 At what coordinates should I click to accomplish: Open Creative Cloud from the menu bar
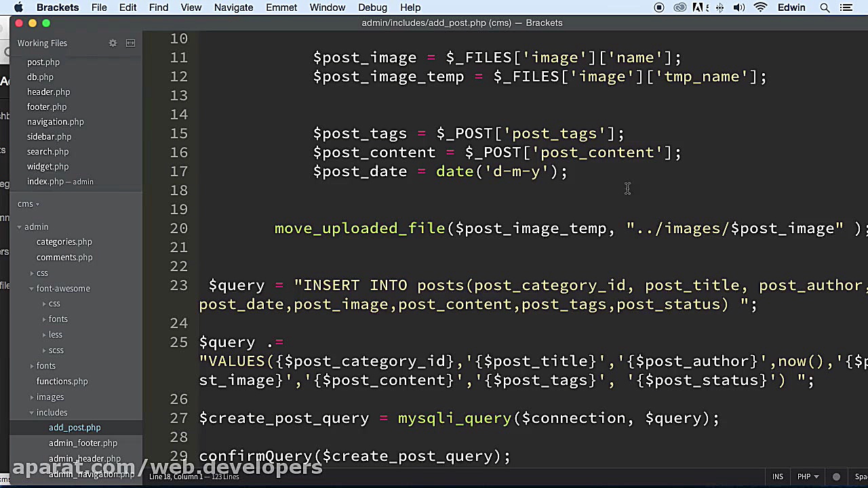[x=680, y=7]
